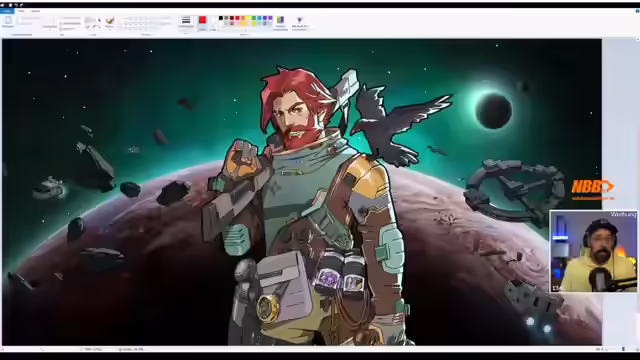Viewport: 640px width, 360px height.
Task: Click the Paste clipboard icon
Action: pyautogui.click(x=8, y=20)
